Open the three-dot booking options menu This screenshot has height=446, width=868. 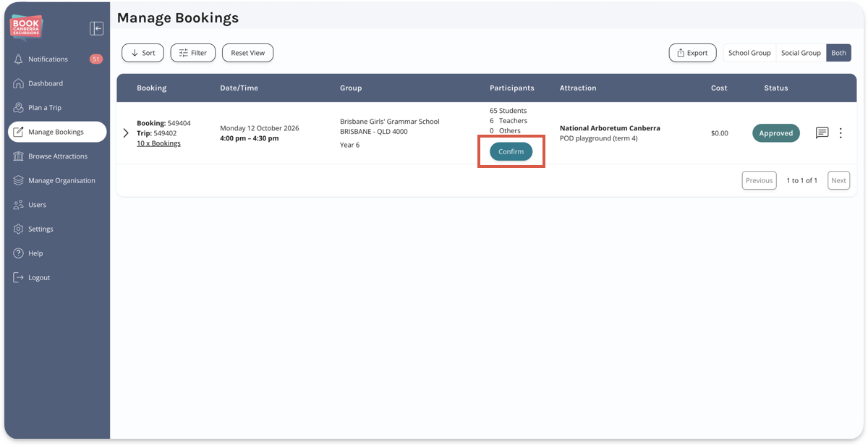click(x=841, y=133)
